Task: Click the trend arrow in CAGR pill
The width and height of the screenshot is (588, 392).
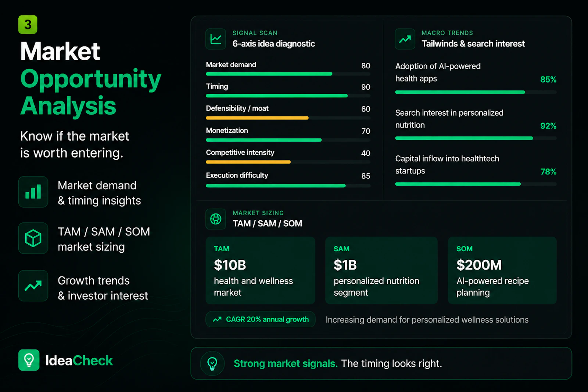Action: coord(217,319)
